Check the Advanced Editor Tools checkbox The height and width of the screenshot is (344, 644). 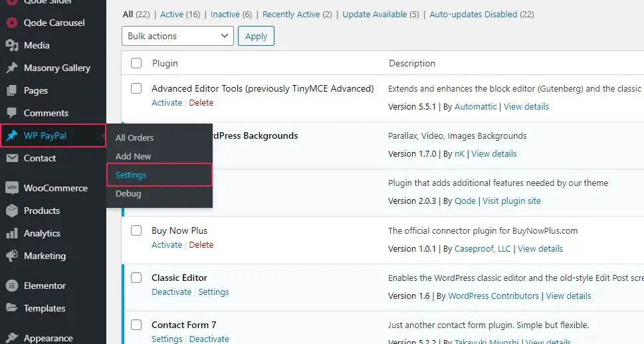(136, 88)
